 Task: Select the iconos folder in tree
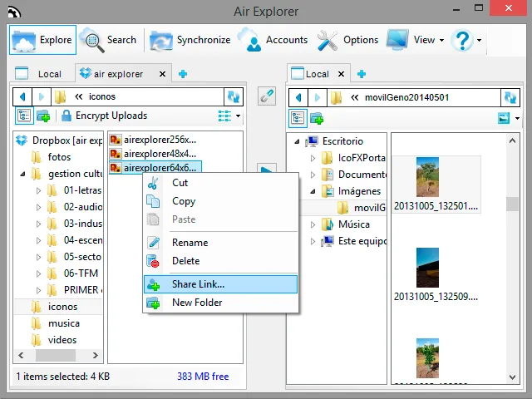(54, 307)
